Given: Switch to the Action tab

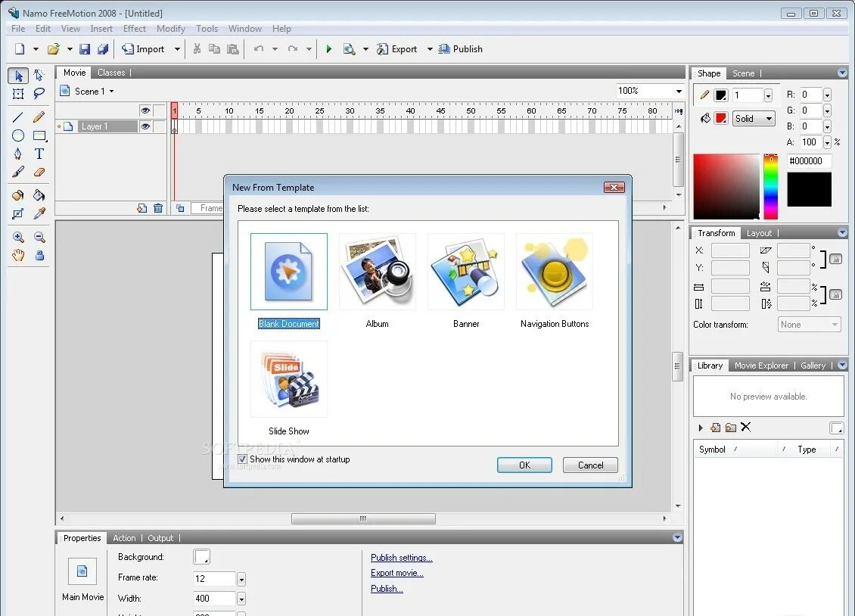Looking at the screenshot, I should pyautogui.click(x=124, y=538).
